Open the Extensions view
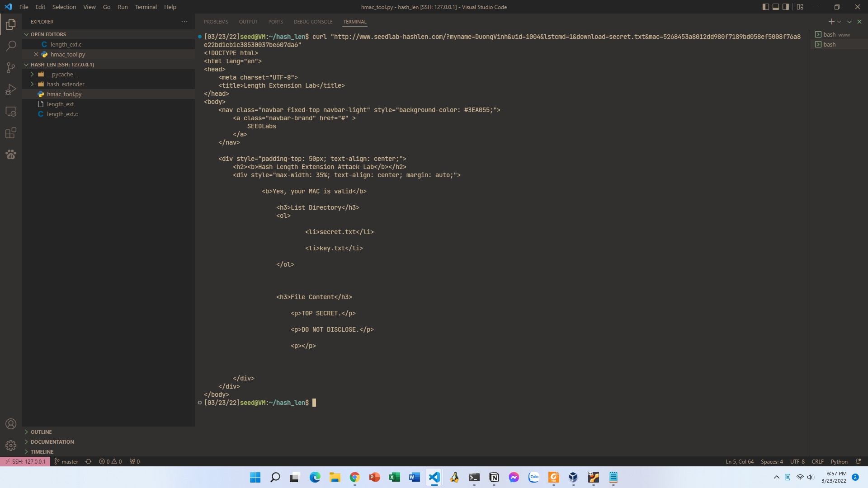The image size is (868, 488). (11, 133)
